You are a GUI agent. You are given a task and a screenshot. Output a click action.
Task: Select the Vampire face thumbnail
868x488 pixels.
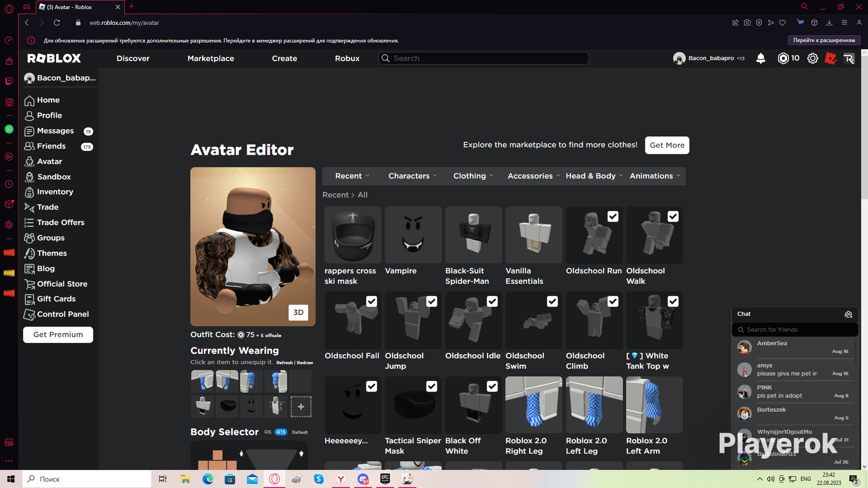click(x=413, y=235)
